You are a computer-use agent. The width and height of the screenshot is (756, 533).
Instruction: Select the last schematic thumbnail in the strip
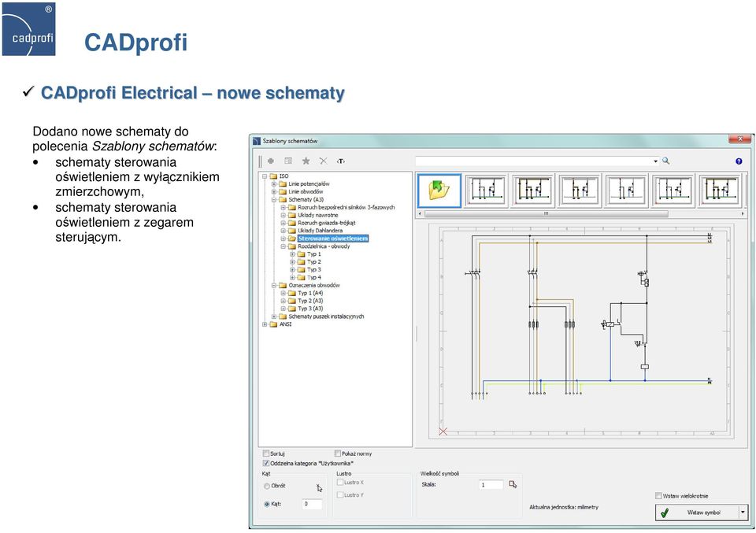pos(721,191)
